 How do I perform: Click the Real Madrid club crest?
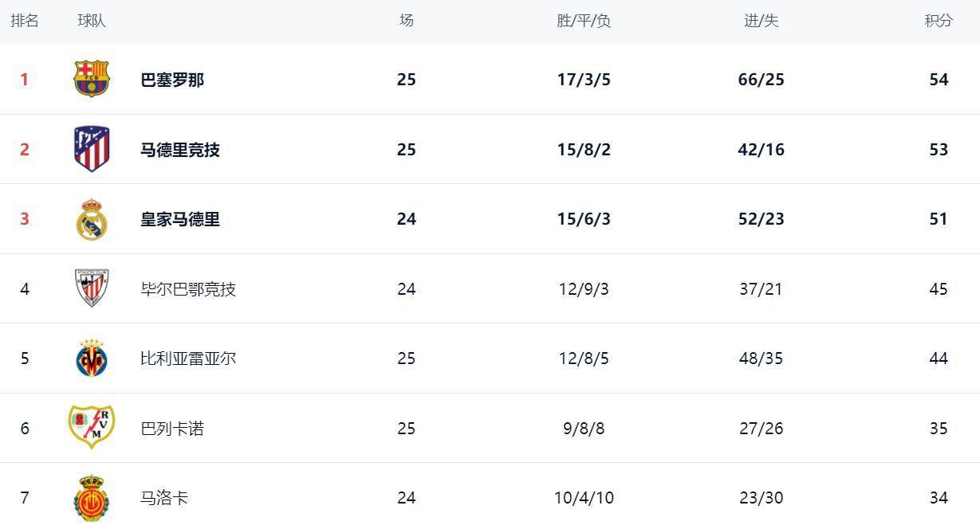pyautogui.click(x=92, y=219)
